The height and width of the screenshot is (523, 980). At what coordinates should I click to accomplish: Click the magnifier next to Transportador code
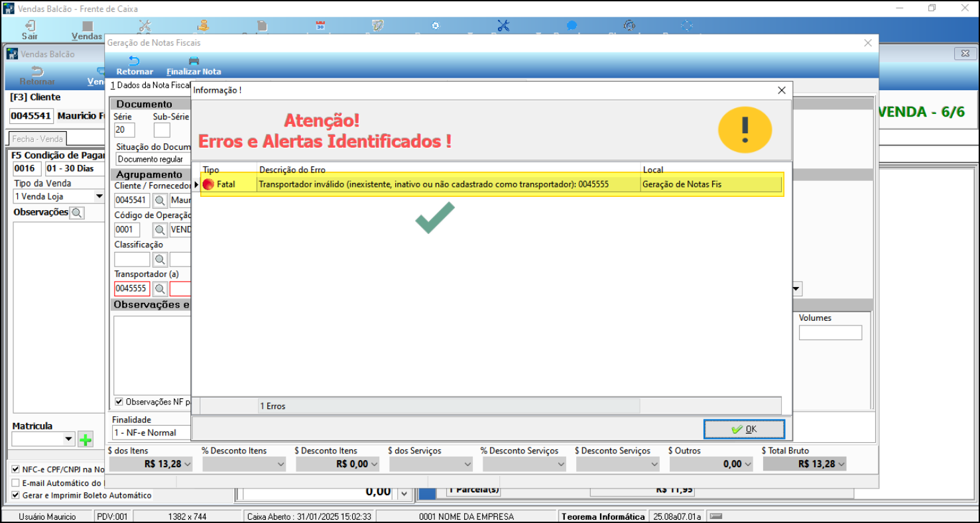coord(160,289)
